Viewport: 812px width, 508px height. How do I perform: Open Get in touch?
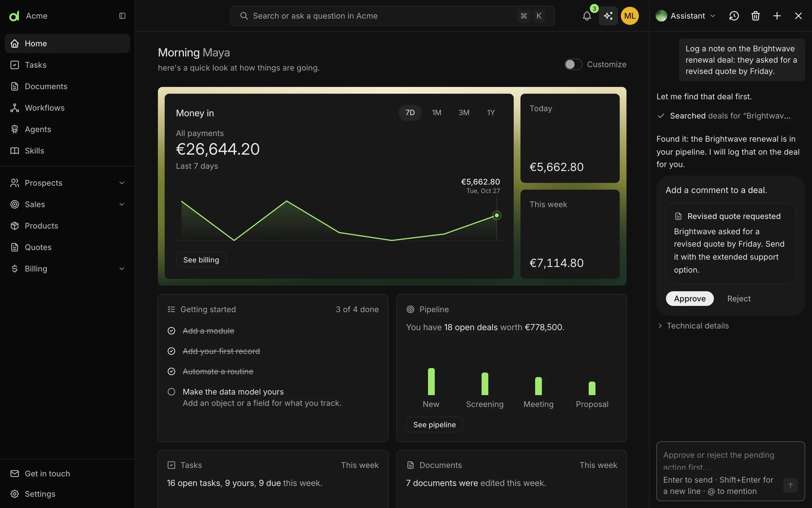67,474
